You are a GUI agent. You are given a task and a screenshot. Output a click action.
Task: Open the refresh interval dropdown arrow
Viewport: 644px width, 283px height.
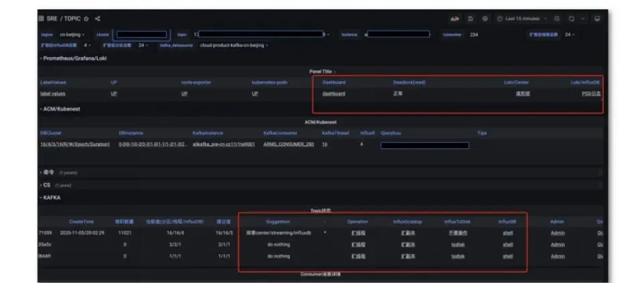coord(582,19)
